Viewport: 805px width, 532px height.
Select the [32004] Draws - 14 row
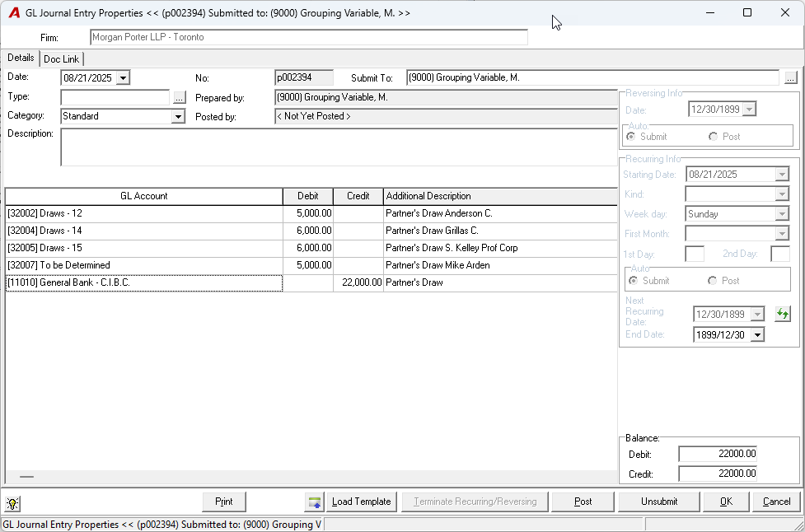[311, 231]
